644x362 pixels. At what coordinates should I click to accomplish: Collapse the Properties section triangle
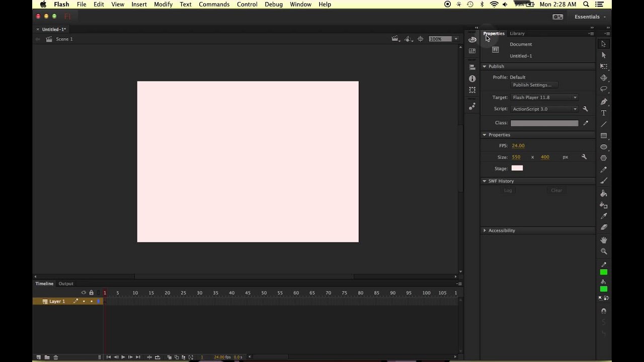[485, 135]
